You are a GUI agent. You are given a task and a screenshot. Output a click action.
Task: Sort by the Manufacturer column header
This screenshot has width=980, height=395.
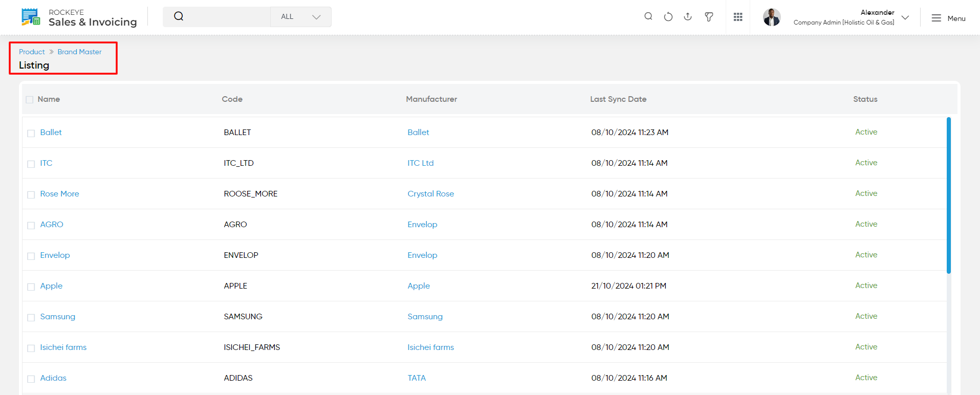click(x=431, y=99)
